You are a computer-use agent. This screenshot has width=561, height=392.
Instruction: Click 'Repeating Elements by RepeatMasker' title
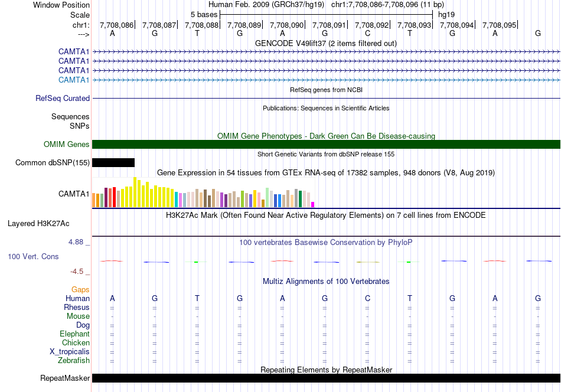coord(326,370)
